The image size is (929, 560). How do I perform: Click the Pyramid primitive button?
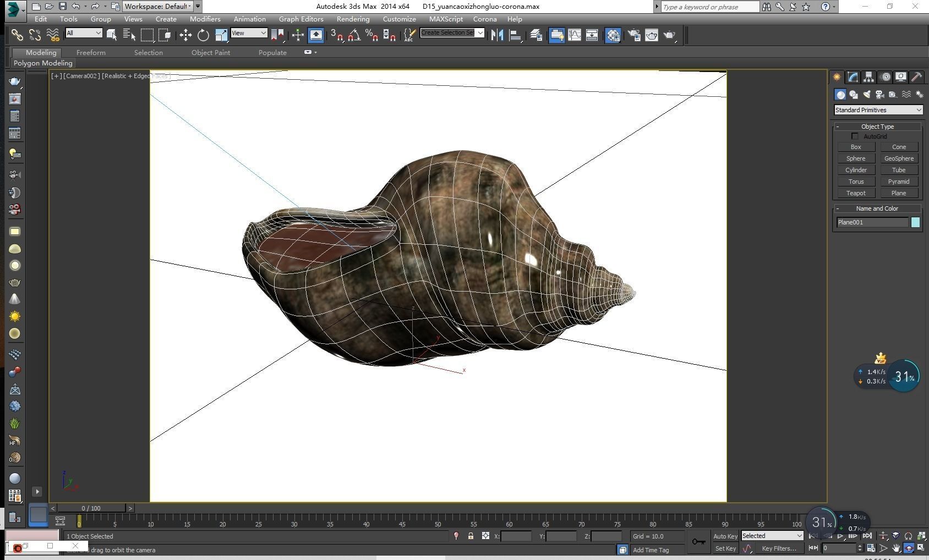tap(899, 182)
